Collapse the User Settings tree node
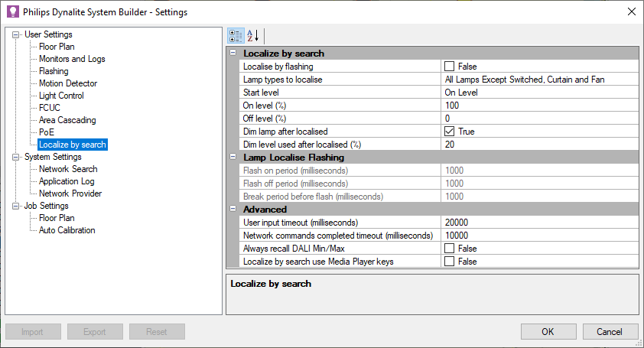644x348 pixels. (x=15, y=35)
